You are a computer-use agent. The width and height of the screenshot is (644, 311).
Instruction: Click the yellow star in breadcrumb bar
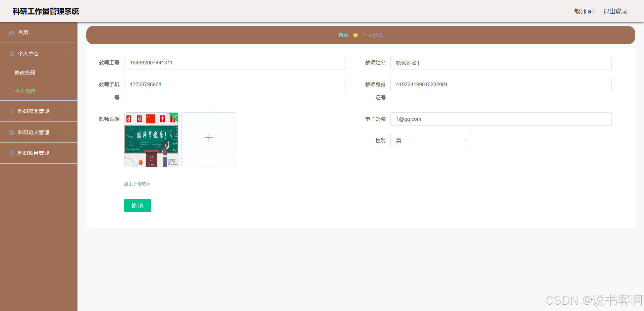point(356,35)
